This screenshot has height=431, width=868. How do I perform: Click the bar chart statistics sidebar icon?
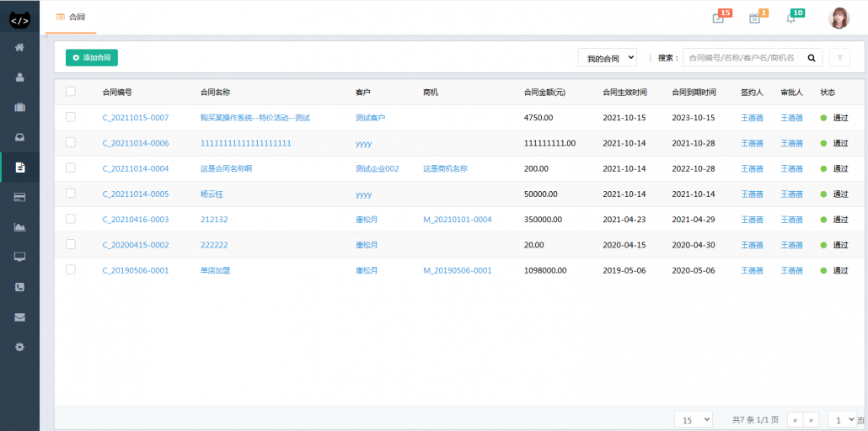[x=19, y=226]
